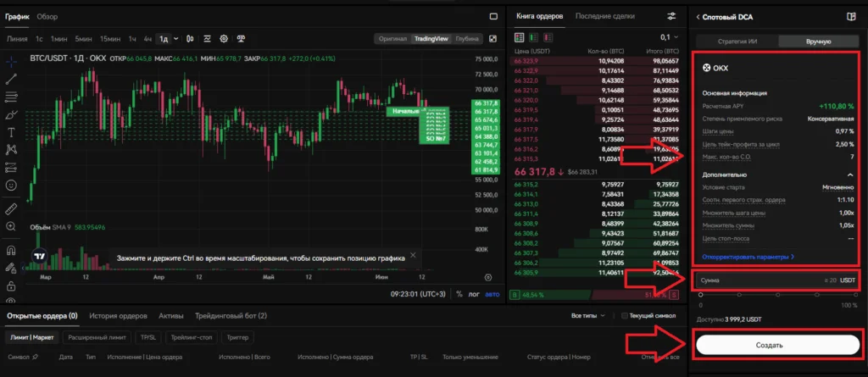
Task: Open candlestick chart type icon
Action: click(190, 39)
